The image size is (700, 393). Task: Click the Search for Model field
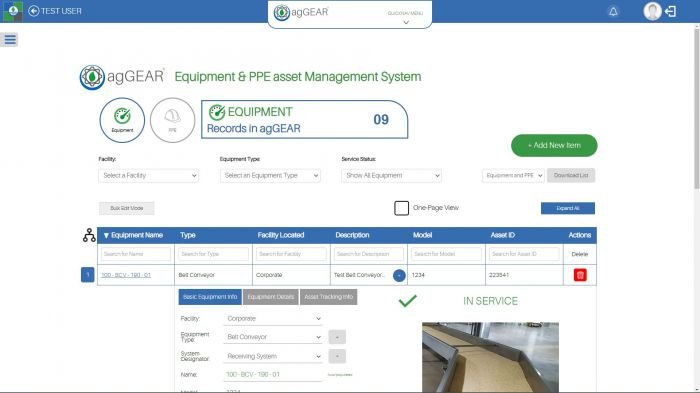pos(446,254)
